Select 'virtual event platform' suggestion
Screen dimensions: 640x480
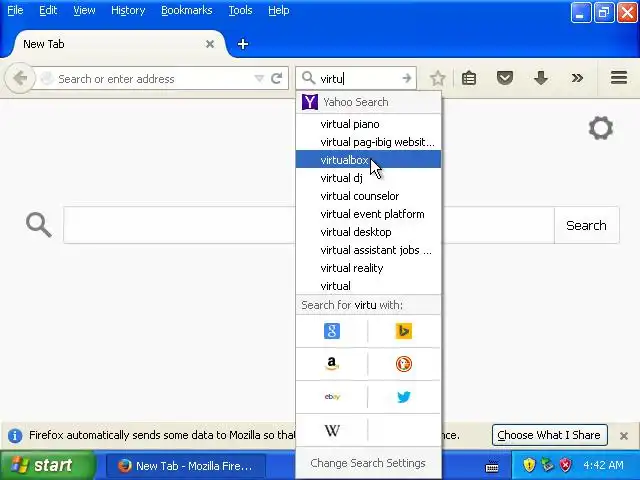click(368, 214)
